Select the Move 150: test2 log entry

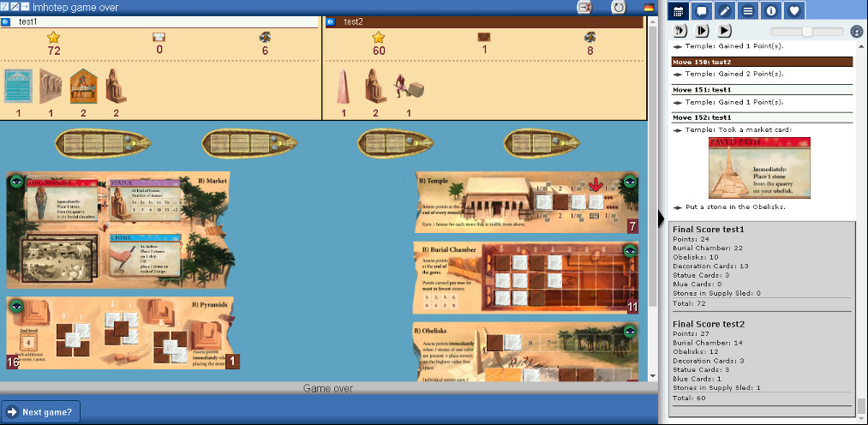point(762,62)
